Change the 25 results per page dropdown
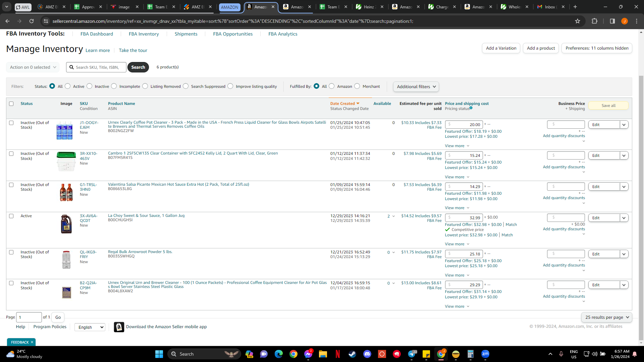 click(606, 317)
